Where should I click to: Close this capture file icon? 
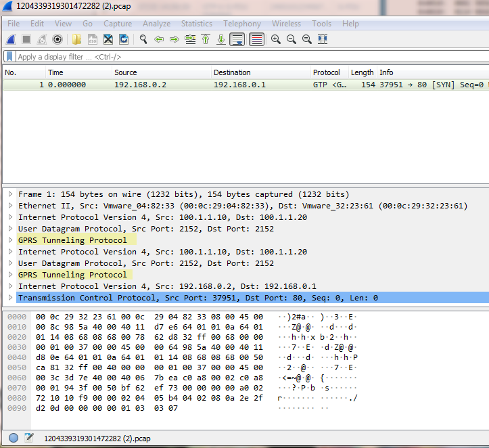(108, 40)
